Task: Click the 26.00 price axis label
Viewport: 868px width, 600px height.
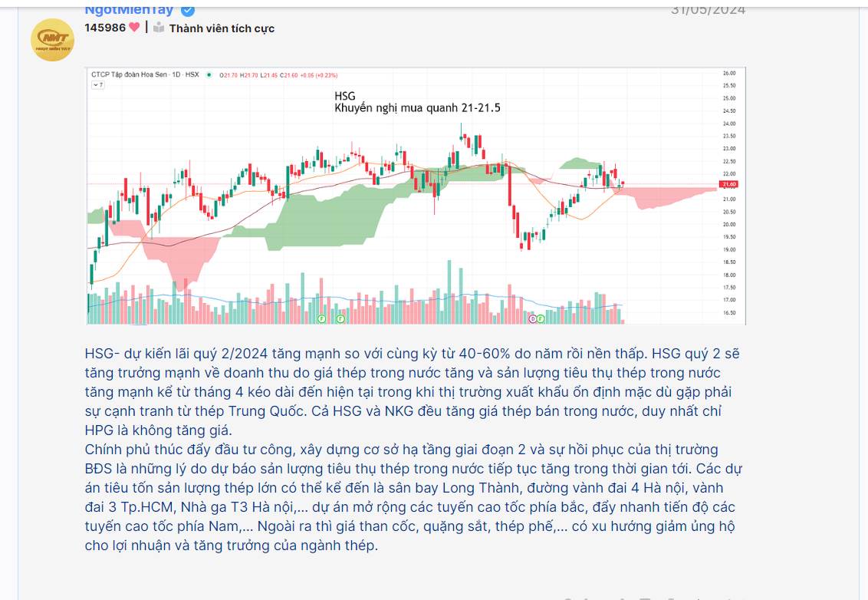Action: 728,73
